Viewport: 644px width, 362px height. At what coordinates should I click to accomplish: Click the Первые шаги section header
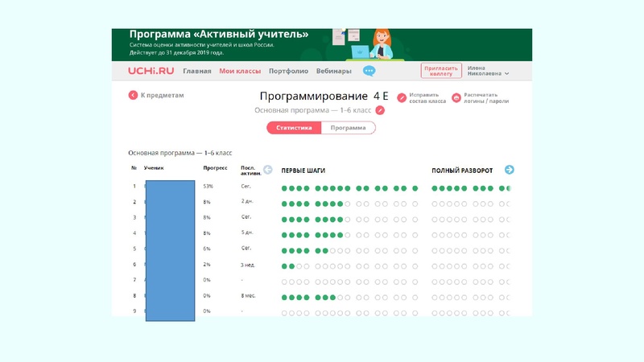tap(303, 171)
